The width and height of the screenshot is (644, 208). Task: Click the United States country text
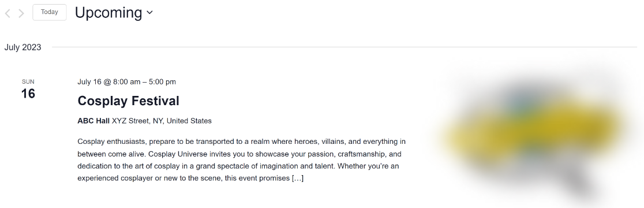(x=189, y=121)
